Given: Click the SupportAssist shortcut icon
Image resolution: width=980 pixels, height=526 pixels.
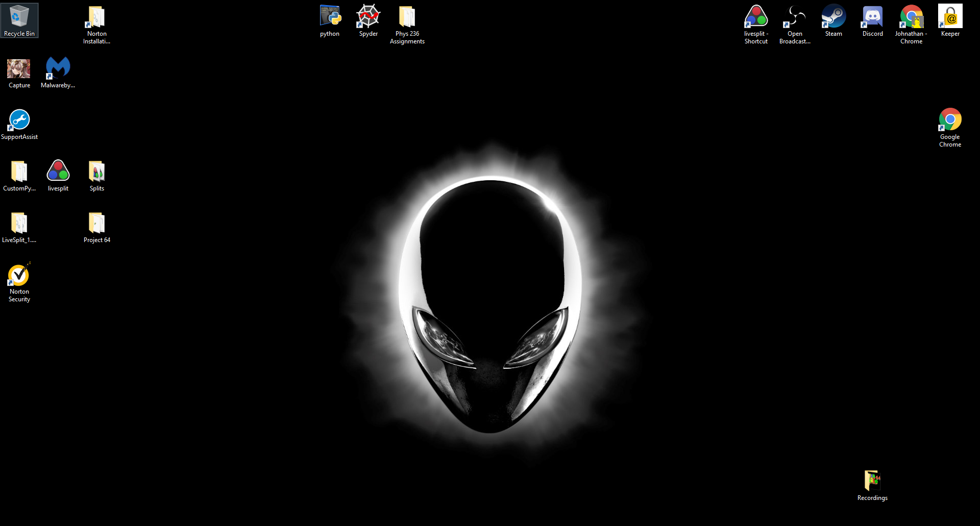Looking at the screenshot, I should [x=19, y=124].
